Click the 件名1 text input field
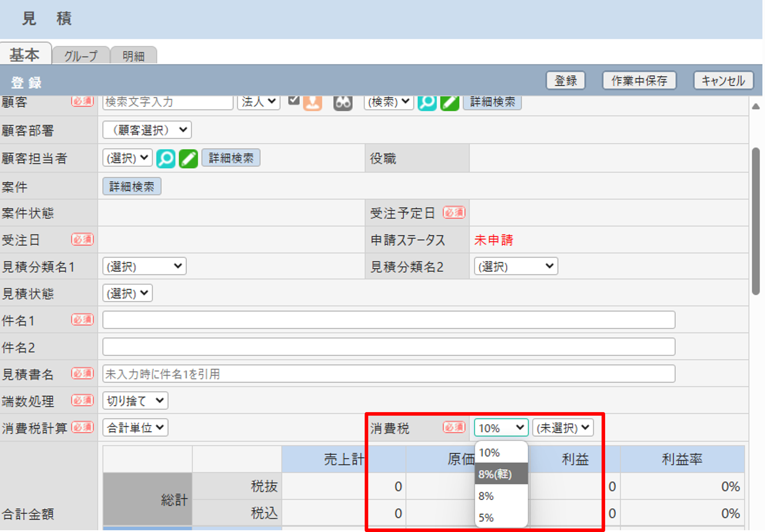The image size is (765, 532). tap(388, 320)
